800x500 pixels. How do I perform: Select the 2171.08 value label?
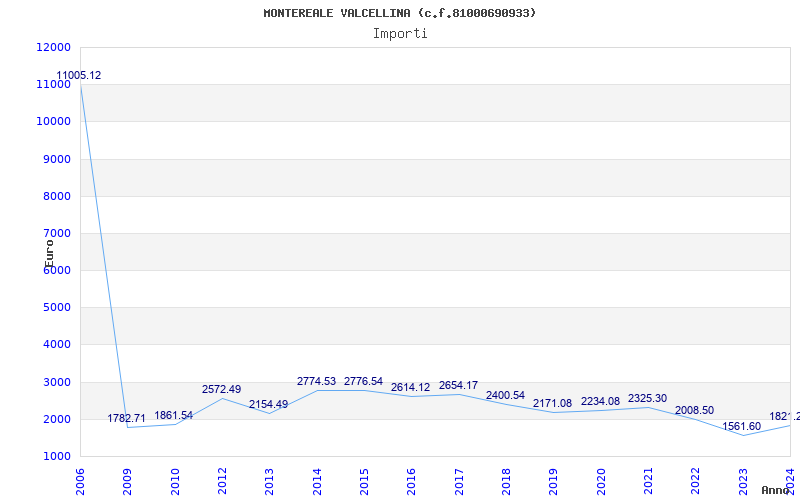click(x=552, y=403)
